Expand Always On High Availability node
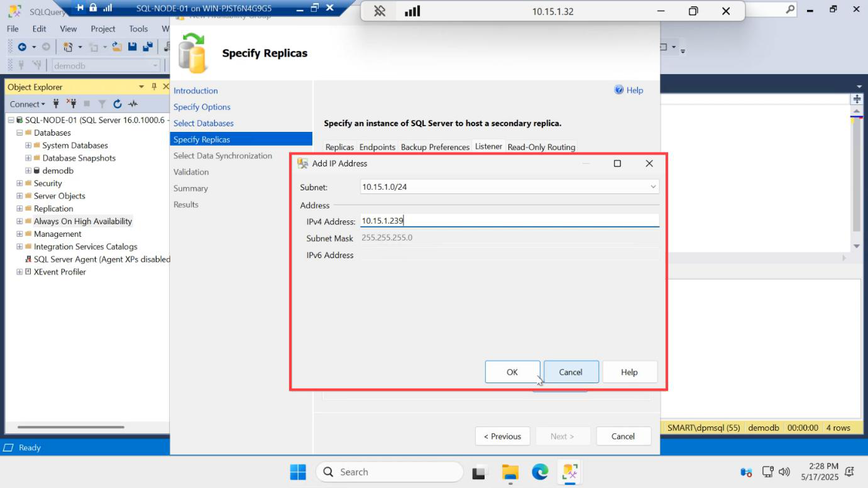Viewport: 868px width, 488px height. [19, 221]
